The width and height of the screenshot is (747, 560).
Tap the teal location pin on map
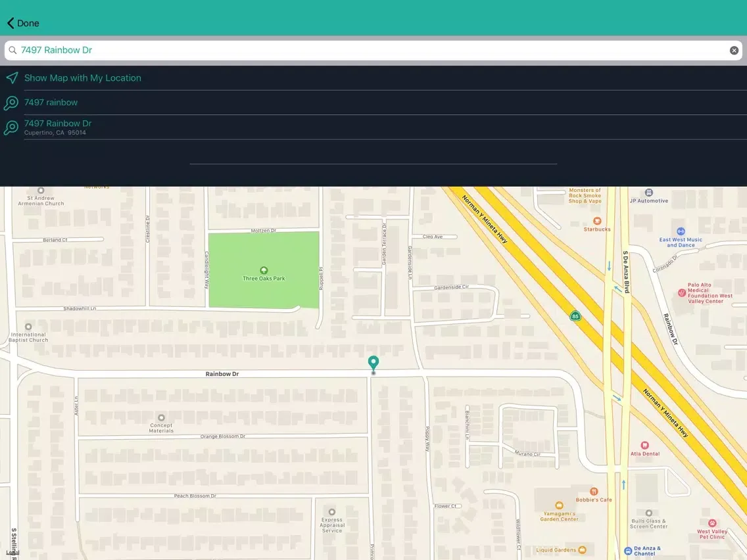(x=373, y=364)
